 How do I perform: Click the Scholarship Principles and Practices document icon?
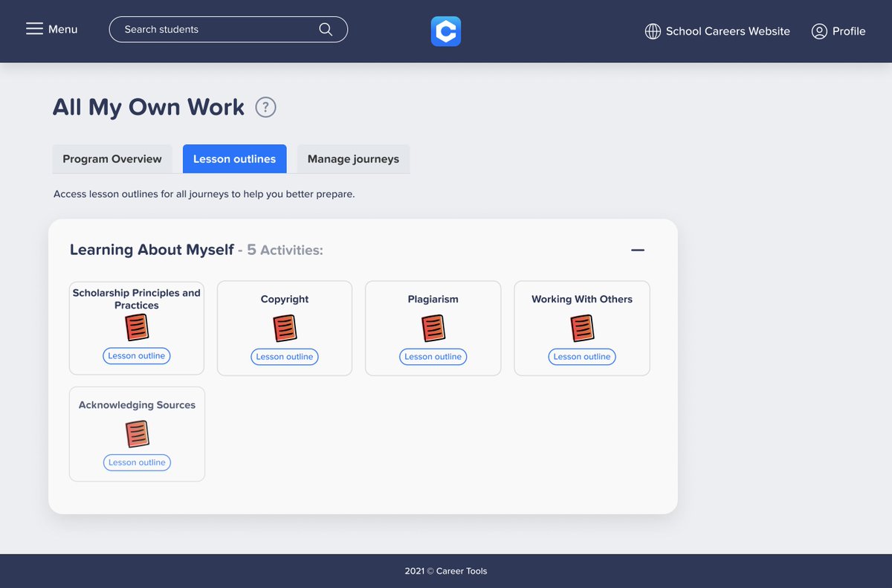click(x=137, y=328)
